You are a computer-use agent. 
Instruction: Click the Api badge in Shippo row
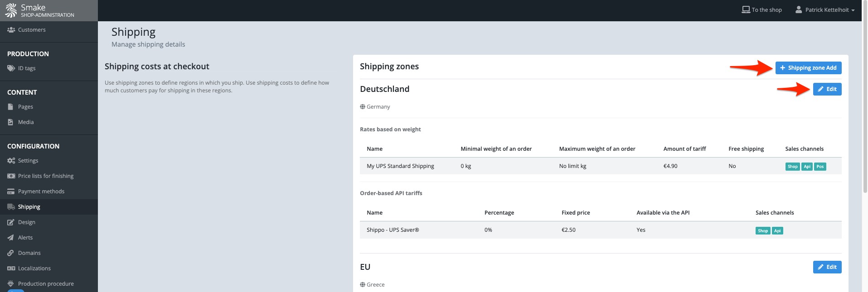coord(777,231)
